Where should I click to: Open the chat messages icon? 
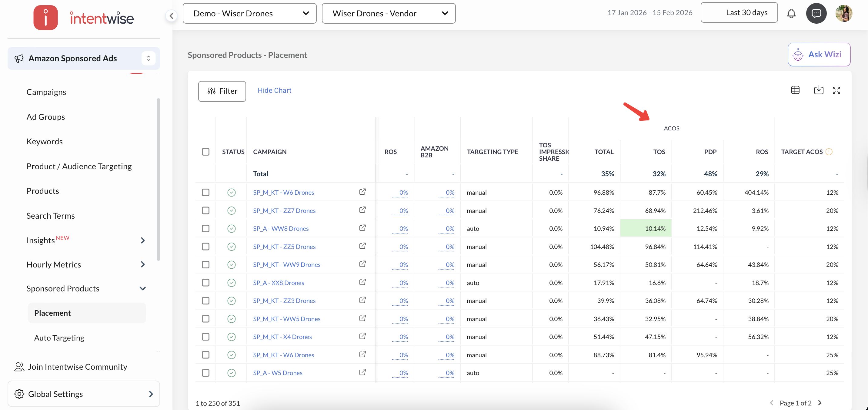[816, 13]
